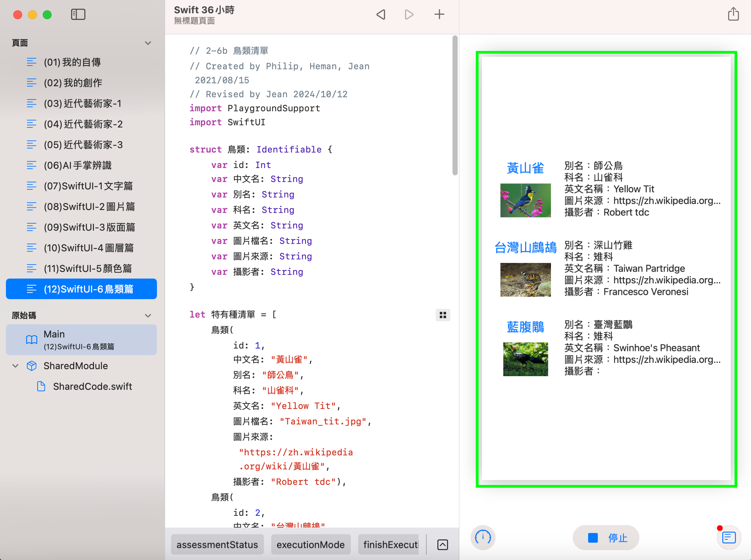Go to next page arrow
Viewport: 751px width, 560px height.
pos(409,15)
